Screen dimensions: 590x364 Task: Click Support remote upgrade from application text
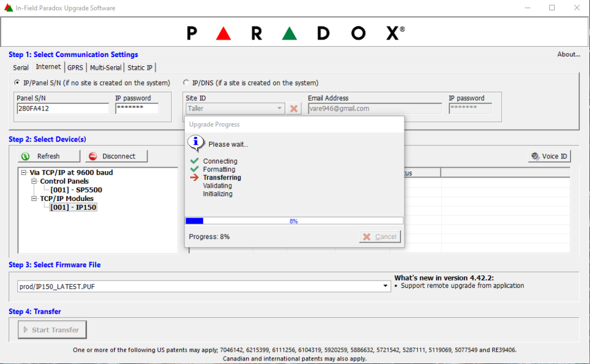click(x=462, y=286)
